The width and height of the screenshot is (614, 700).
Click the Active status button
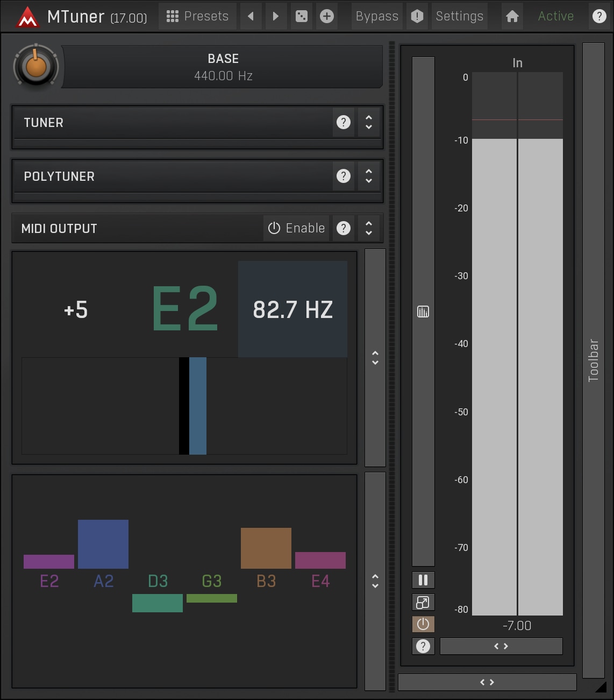point(556,16)
